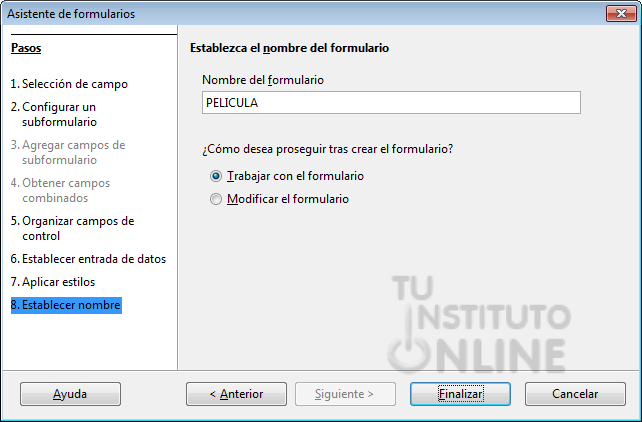Open step 2 Configurar un subformulario
Image resolution: width=642 pixels, height=422 pixels.
click(x=54, y=114)
